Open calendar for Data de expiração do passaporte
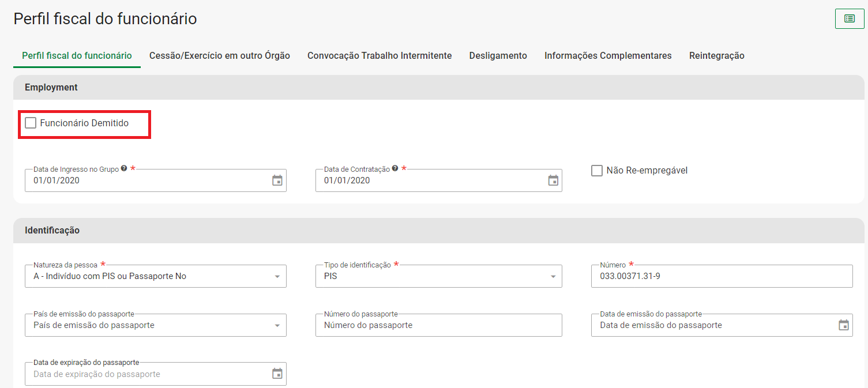This screenshot has width=868, height=388. point(277,374)
